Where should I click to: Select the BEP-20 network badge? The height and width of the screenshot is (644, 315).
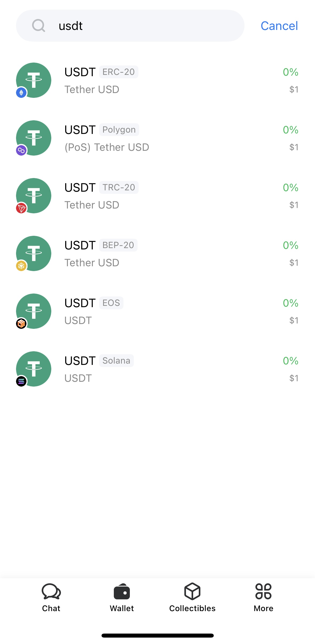(118, 245)
